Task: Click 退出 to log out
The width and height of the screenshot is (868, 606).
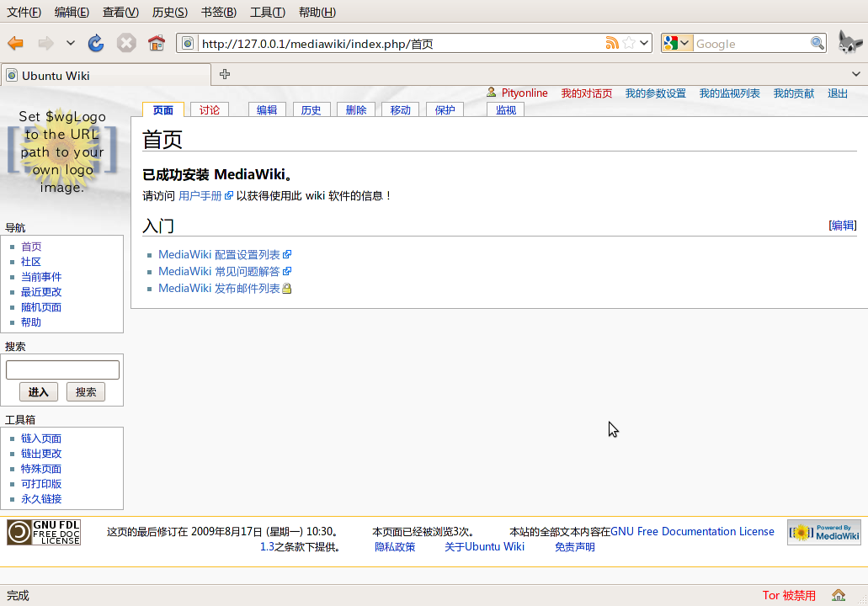Action: coord(838,93)
